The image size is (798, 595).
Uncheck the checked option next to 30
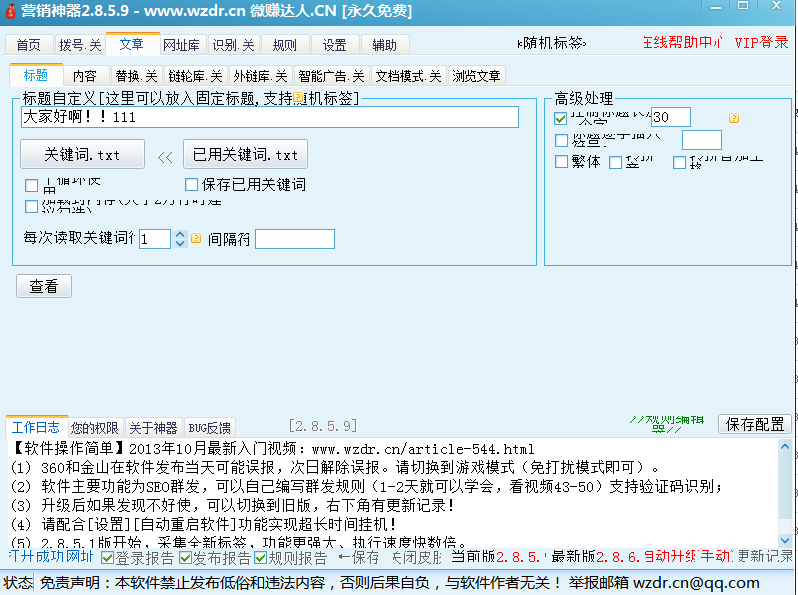pyautogui.click(x=560, y=119)
